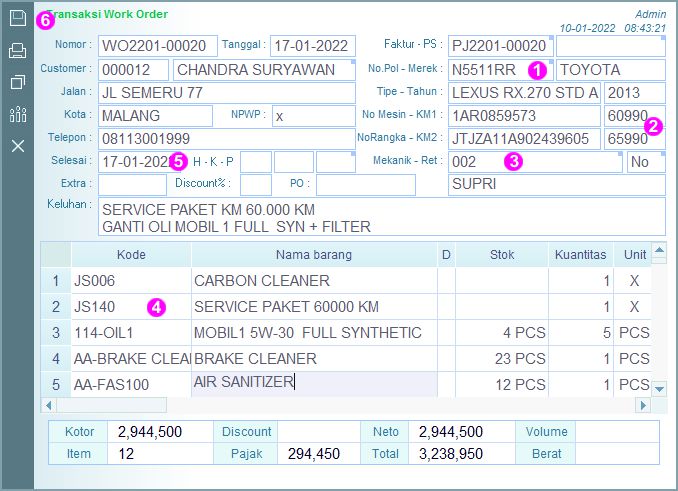Click the Save icon in the sidebar
The height and width of the screenshot is (491, 678).
point(17,18)
